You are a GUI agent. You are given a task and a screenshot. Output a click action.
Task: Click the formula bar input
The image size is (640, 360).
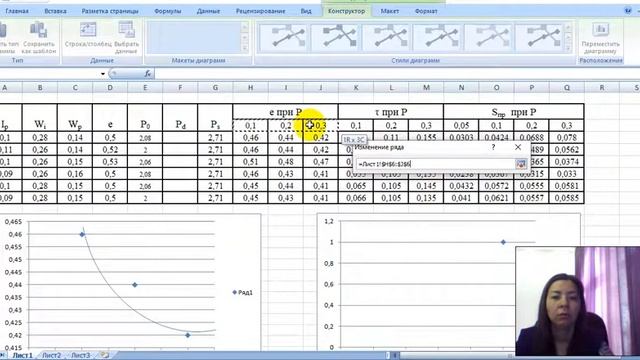pyautogui.click(x=396, y=74)
